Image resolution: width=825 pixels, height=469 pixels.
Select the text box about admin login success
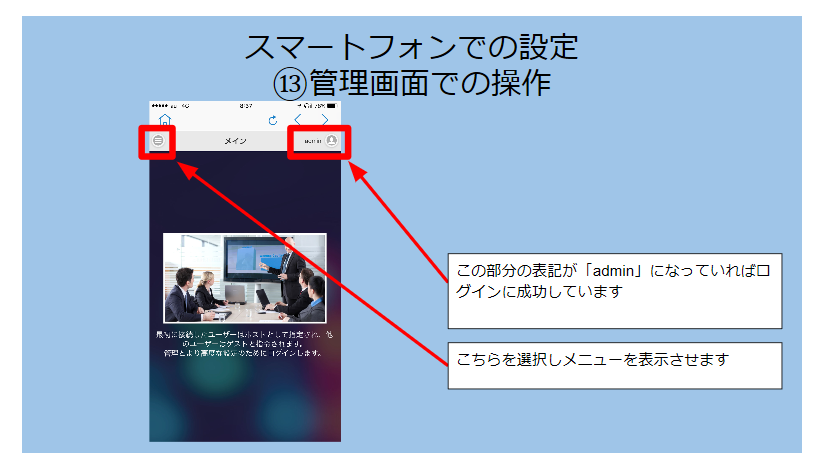tap(613, 290)
